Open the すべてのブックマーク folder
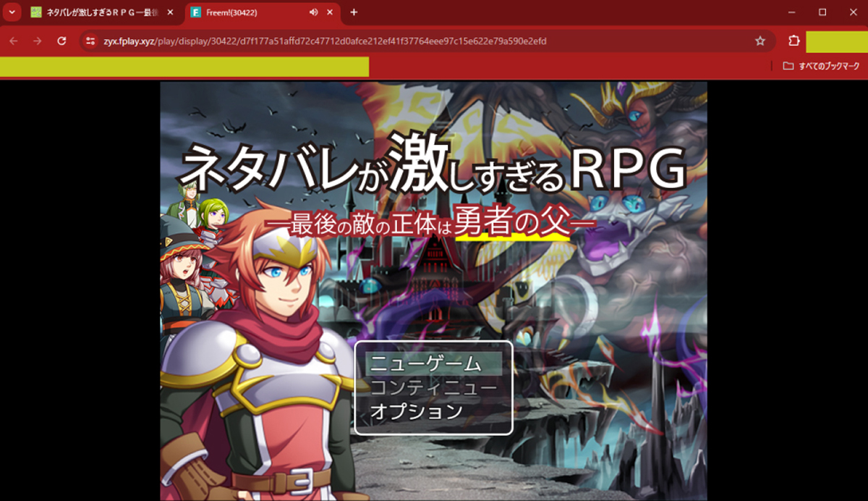The image size is (868, 501). pos(820,66)
